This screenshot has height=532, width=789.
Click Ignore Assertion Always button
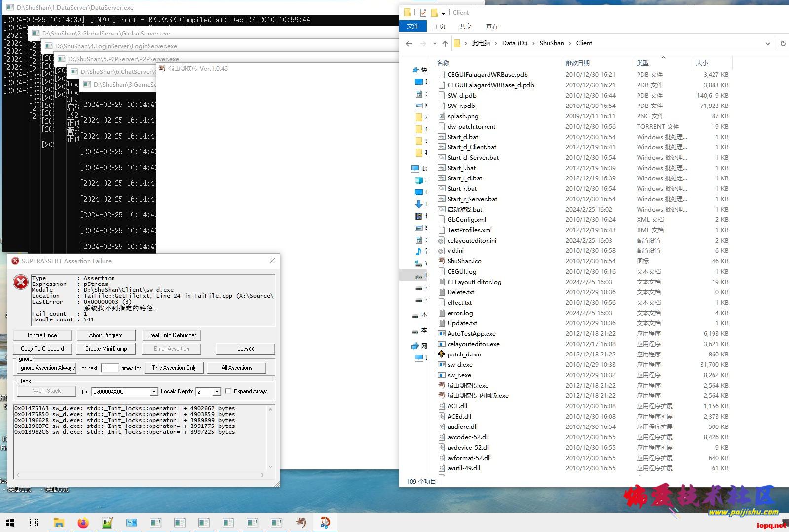pos(47,368)
